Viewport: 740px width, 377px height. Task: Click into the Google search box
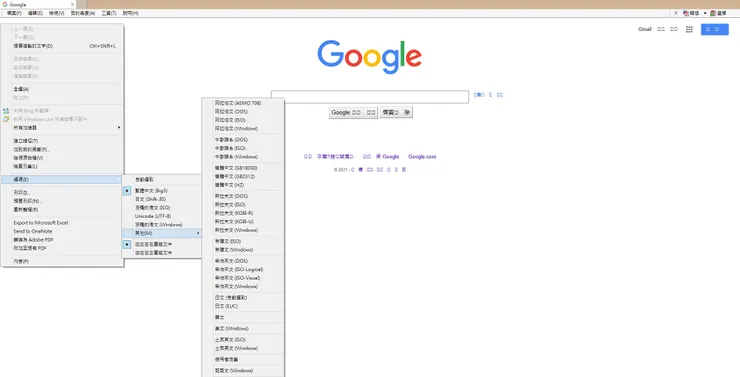370,97
